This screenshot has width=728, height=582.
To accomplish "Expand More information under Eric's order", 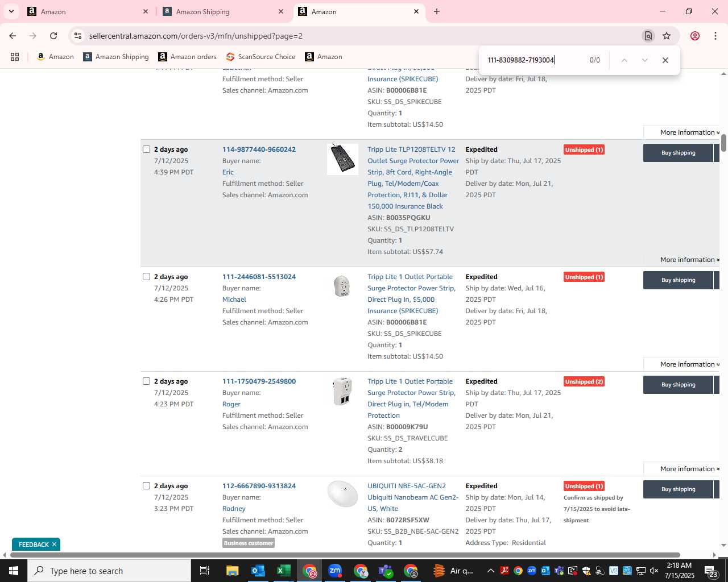I will click(689, 260).
